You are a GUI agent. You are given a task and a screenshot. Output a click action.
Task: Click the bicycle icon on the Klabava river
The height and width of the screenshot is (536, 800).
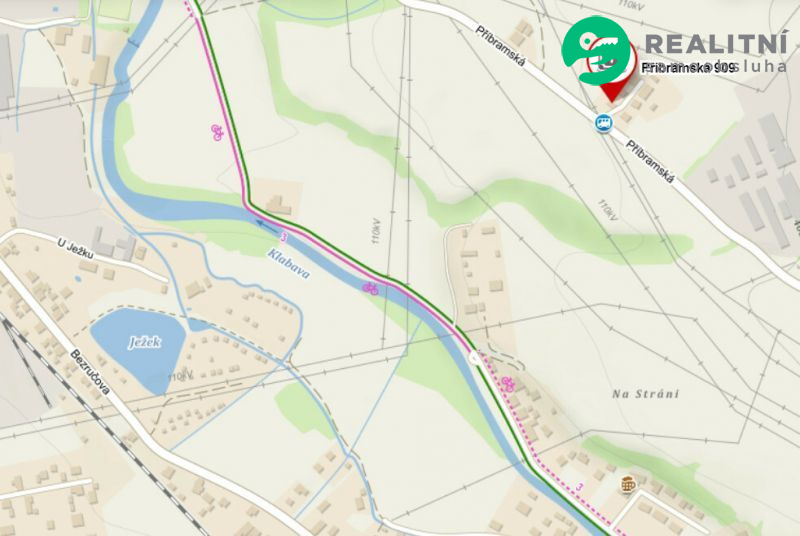point(370,289)
